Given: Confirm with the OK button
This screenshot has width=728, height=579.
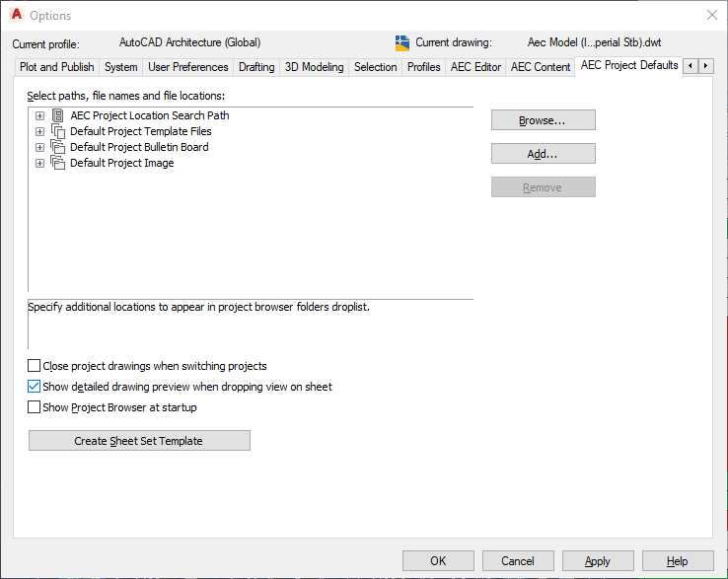Looking at the screenshot, I should [438, 561].
